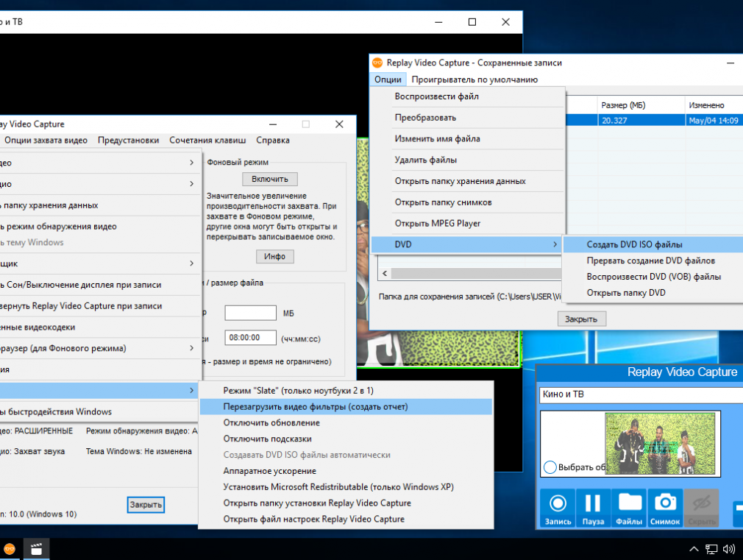Select the Выбрать объект radio option
Viewport: 743px width, 560px height.
click(x=550, y=467)
